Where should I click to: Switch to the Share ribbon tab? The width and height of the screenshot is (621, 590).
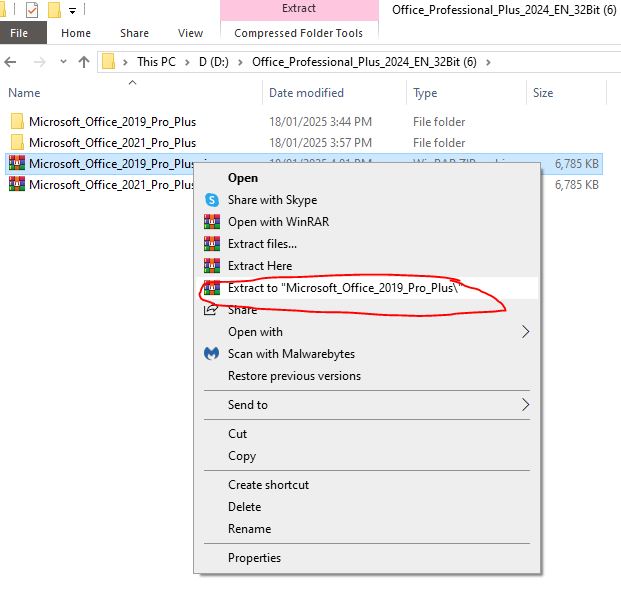click(135, 33)
